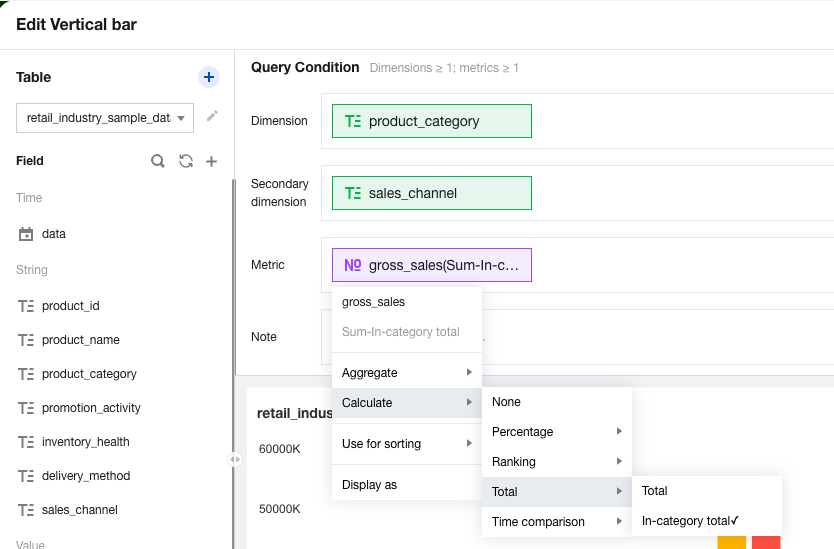Select the inventory_health field in list
Screen dimensions: 834x549
pyautogui.click(x=85, y=442)
